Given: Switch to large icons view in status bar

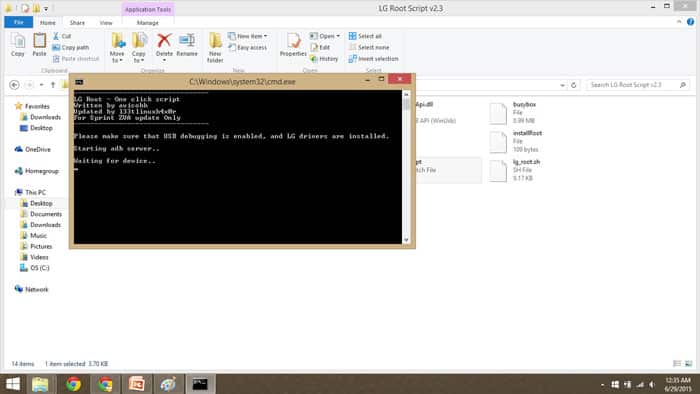Looking at the screenshot, I should (x=689, y=364).
